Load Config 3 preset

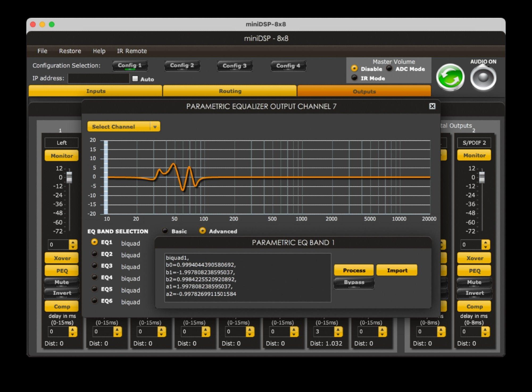(x=235, y=66)
